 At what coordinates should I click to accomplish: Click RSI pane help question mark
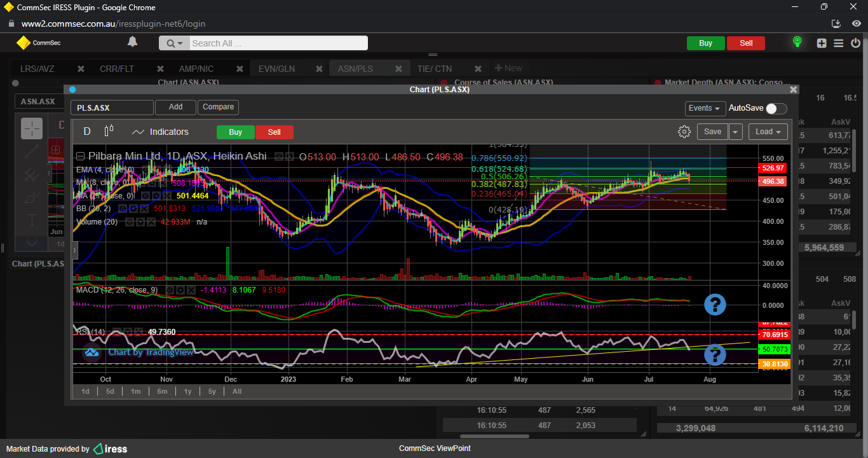pyautogui.click(x=715, y=354)
